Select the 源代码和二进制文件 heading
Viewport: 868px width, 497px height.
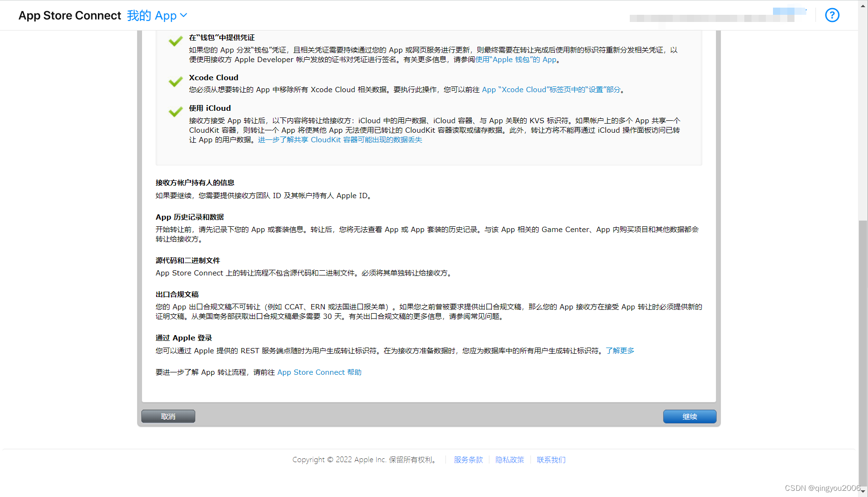(188, 261)
